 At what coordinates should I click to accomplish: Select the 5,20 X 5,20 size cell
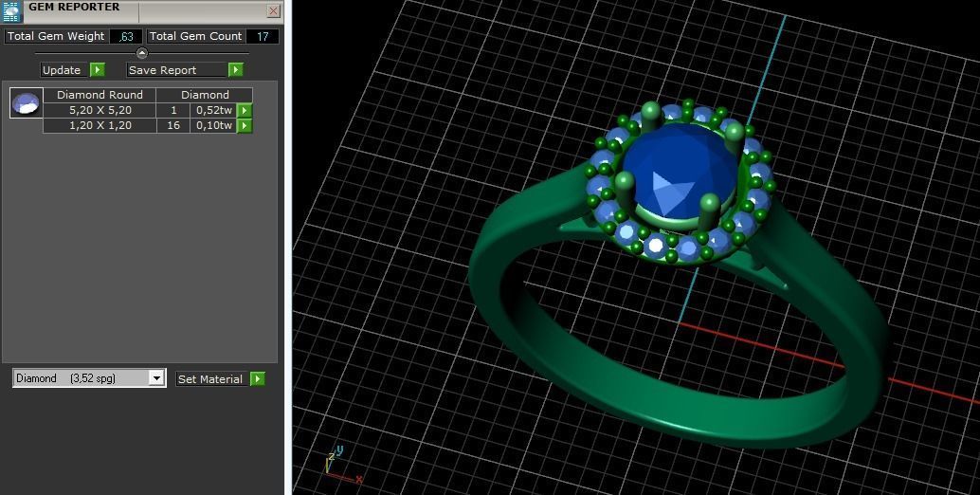pos(100,111)
